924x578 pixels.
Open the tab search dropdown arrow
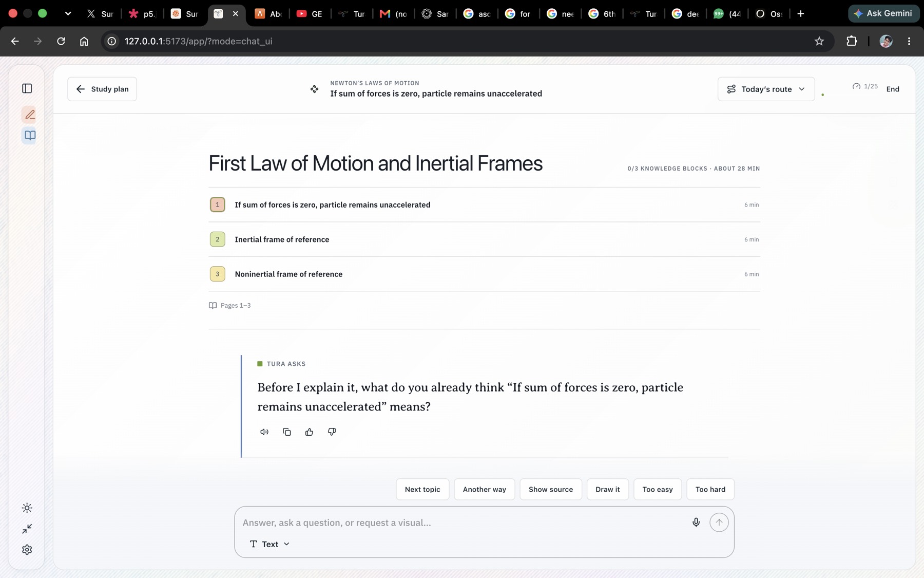[x=68, y=14]
